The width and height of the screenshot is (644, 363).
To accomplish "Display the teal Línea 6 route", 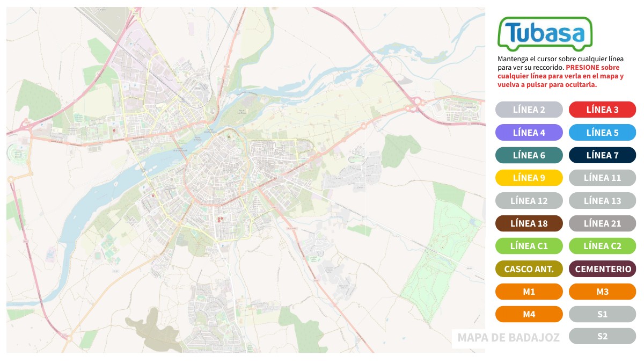I will click(529, 155).
